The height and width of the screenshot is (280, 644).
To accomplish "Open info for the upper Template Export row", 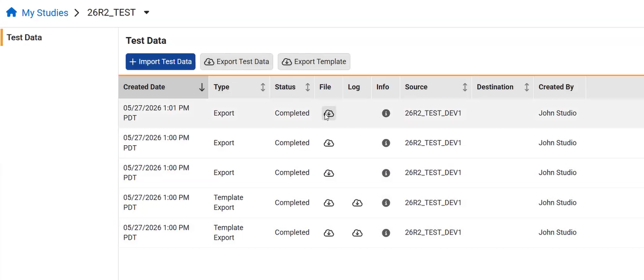I will pyautogui.click(x=386, y=203).
